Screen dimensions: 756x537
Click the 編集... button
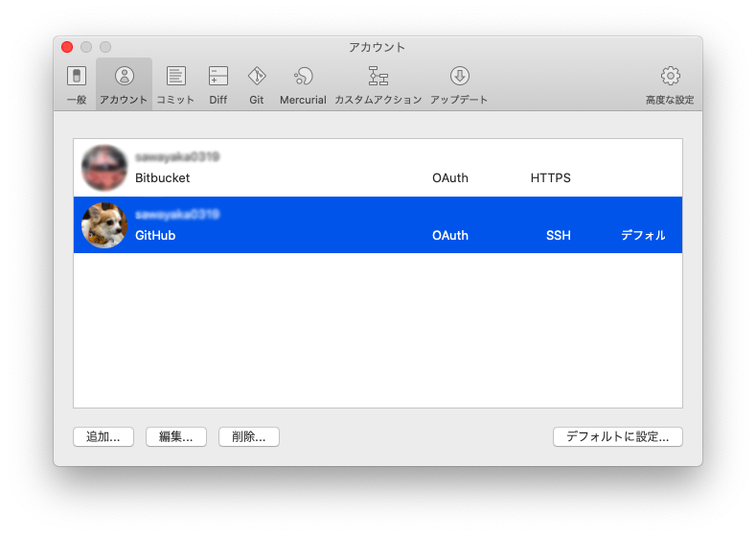(x=176, y=436)
